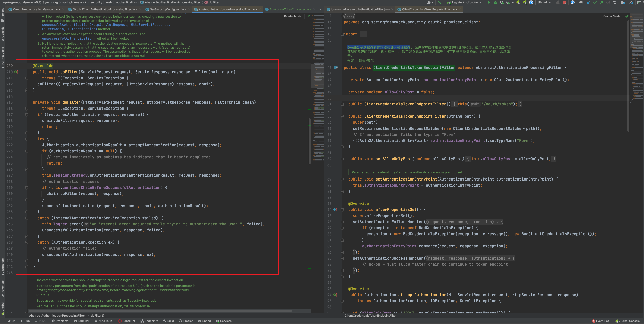The image size is (644, 324).
Task: Open the user account dropdown in toolbar
Action: pyautogui.click(x=430, y=2)
